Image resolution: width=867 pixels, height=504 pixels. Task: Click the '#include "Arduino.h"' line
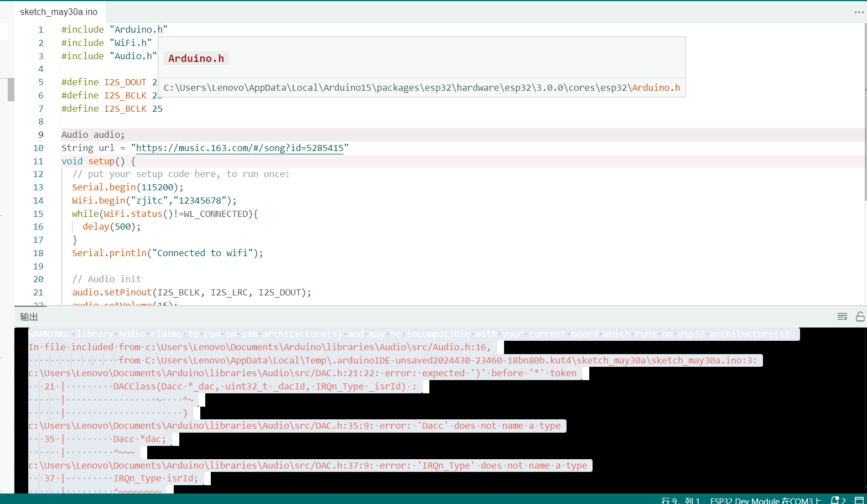coord(115,29)
